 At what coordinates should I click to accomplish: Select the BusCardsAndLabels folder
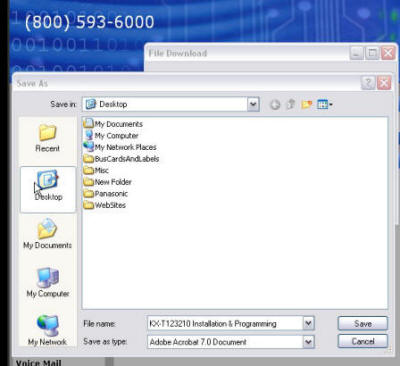[121, 159]
